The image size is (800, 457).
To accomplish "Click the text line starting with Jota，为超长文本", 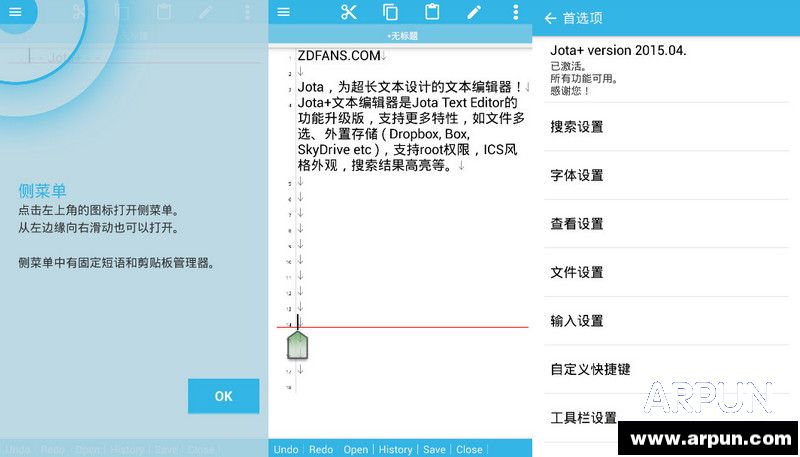I will 410,87.
